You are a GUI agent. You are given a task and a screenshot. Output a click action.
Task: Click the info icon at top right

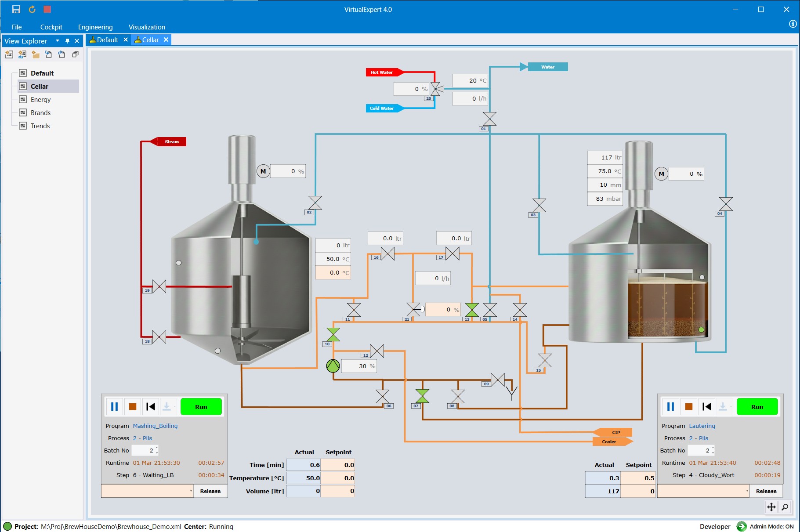793,24
